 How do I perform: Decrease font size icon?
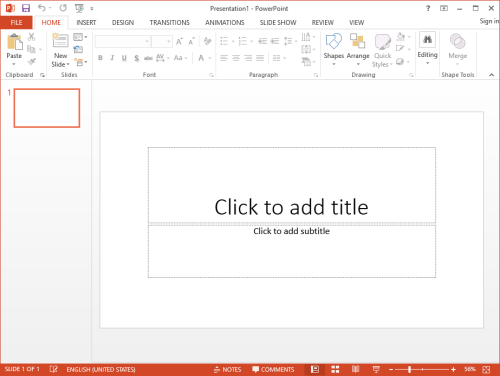[x=191, y=41]
